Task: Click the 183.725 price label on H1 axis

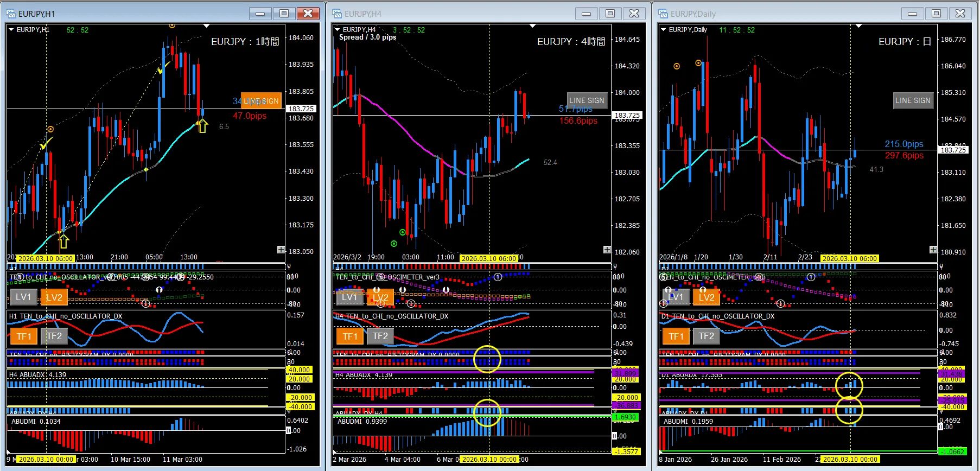Action: click(x=301, y=109)
